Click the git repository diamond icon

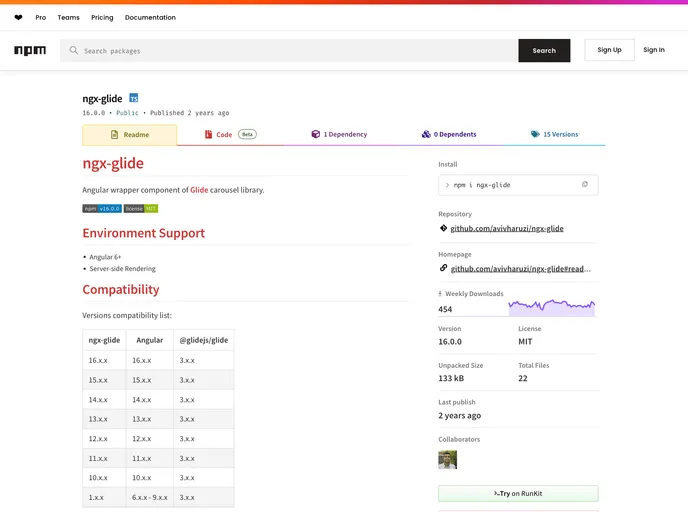pos(443,228)
